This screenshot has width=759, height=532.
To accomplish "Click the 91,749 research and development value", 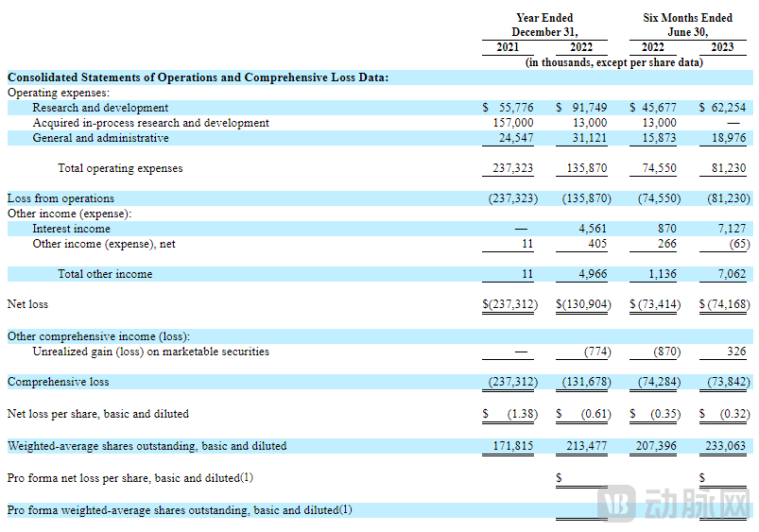I will [587, 108].
